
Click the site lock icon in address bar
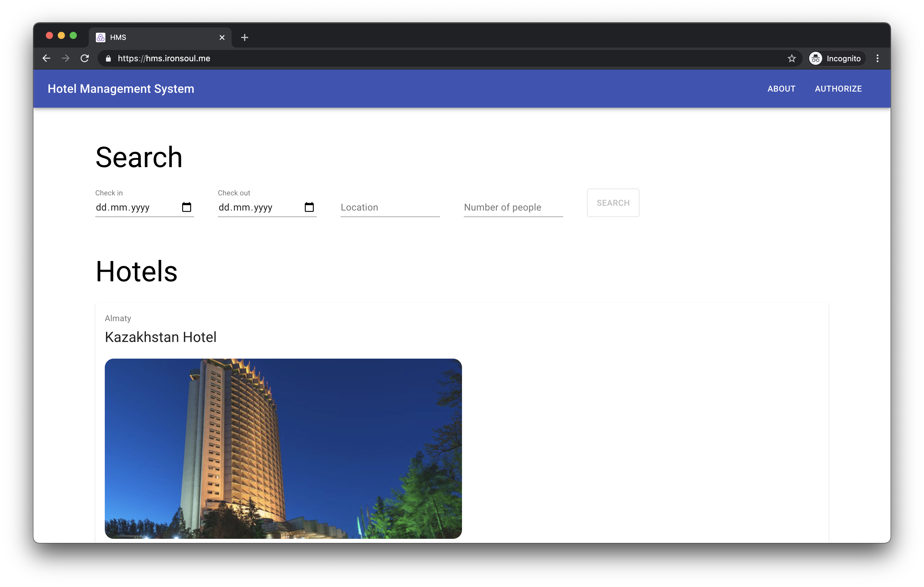[x=108, y=58]
